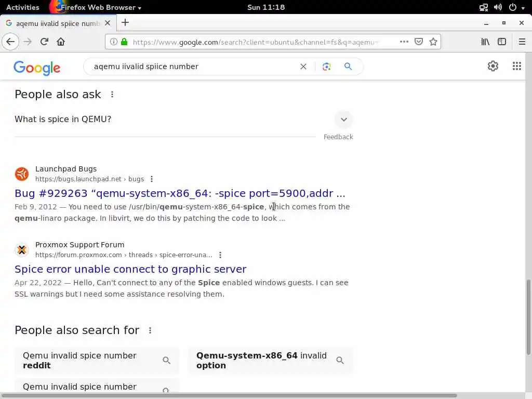Submit search with magnifier icon
Screen dimensions: 532x399
coord(348,66)
